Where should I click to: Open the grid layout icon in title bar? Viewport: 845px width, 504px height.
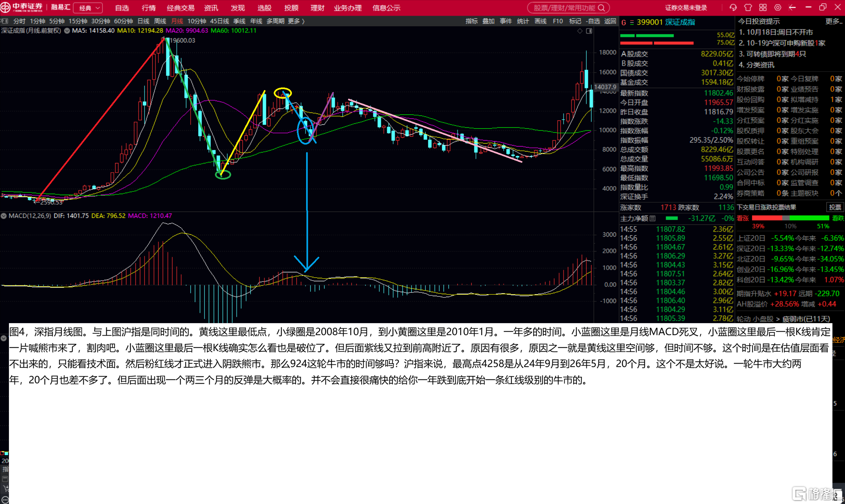pos(763,8)
